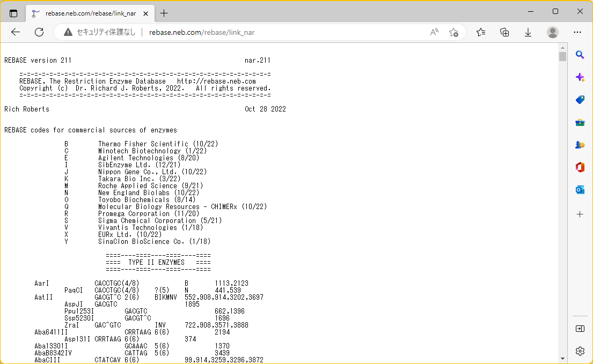
Task: Click the enzyme name 'Aba6411II'
Action: pyautogui.click(x=51, y=332)
